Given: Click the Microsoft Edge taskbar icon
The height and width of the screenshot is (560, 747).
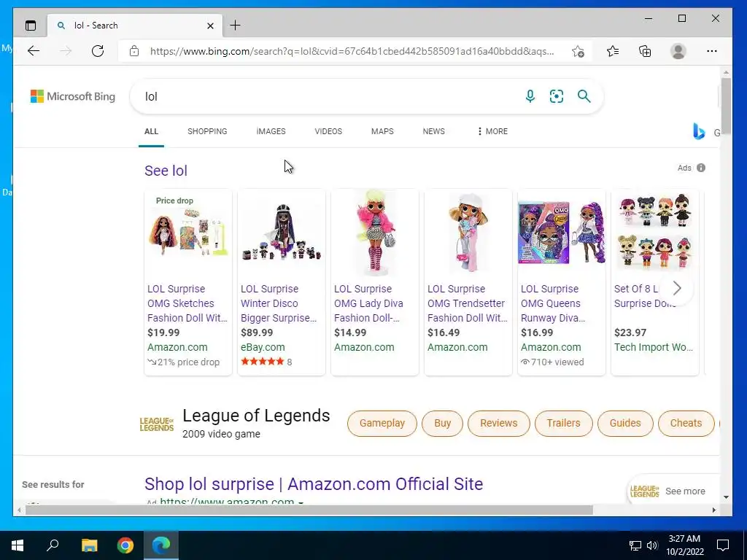Looking at the screenshot, I should point(161,545).
